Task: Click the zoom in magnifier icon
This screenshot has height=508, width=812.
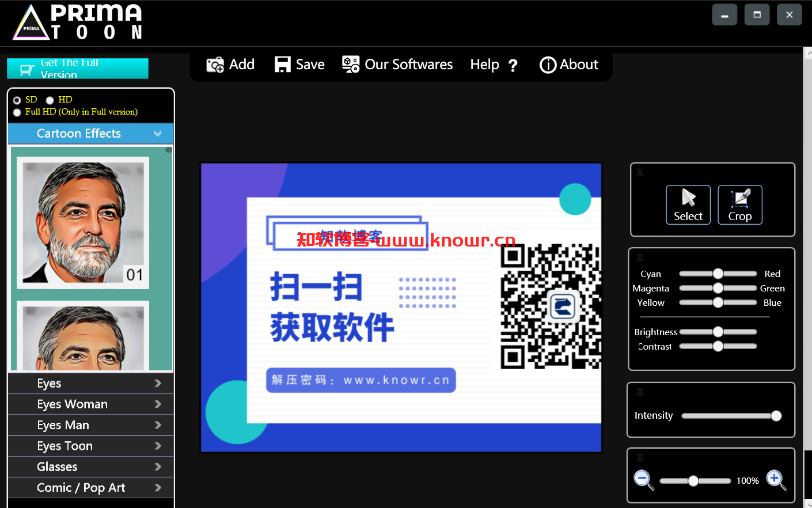Action: click(776, 480)
